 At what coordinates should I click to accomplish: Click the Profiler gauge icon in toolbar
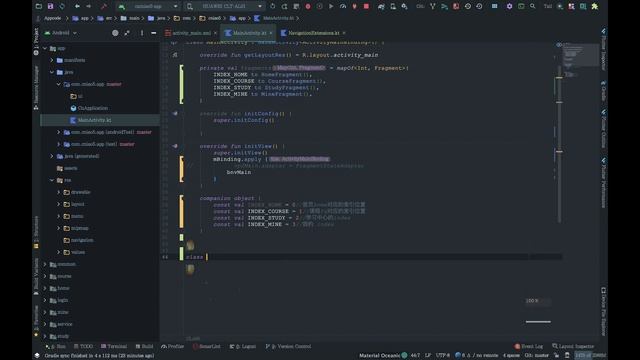tap(343, 6)
